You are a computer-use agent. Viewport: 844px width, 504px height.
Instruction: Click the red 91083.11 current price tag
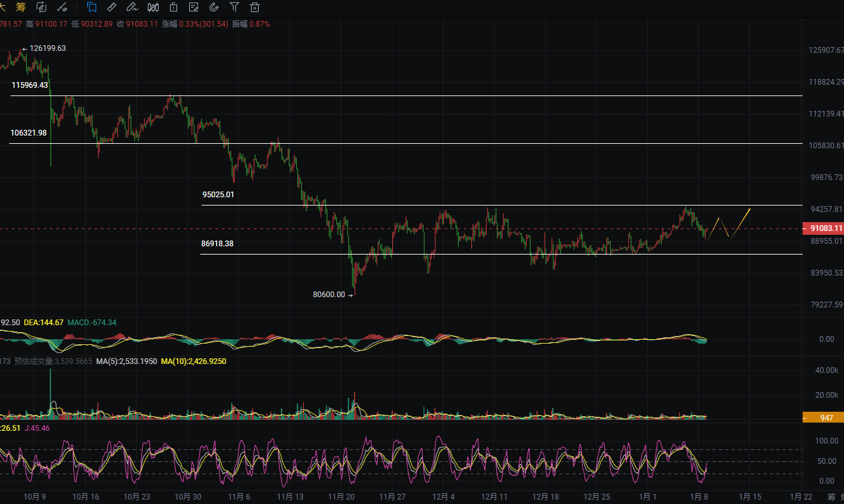click(x=823, y=228)
